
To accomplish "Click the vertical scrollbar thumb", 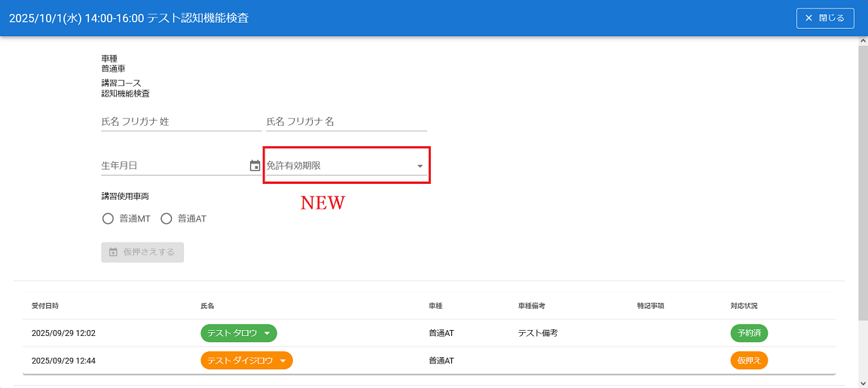I will pyautogui.click(x=863, y=181).
